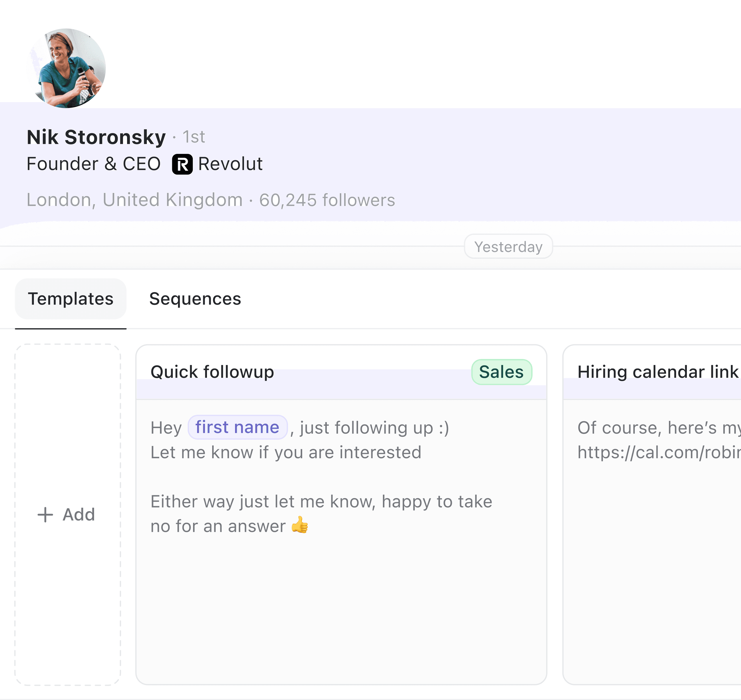Viewport: 741px width, 700px height.
Task: Click the London, United Kingdom location text
Action: pos(135,200)
